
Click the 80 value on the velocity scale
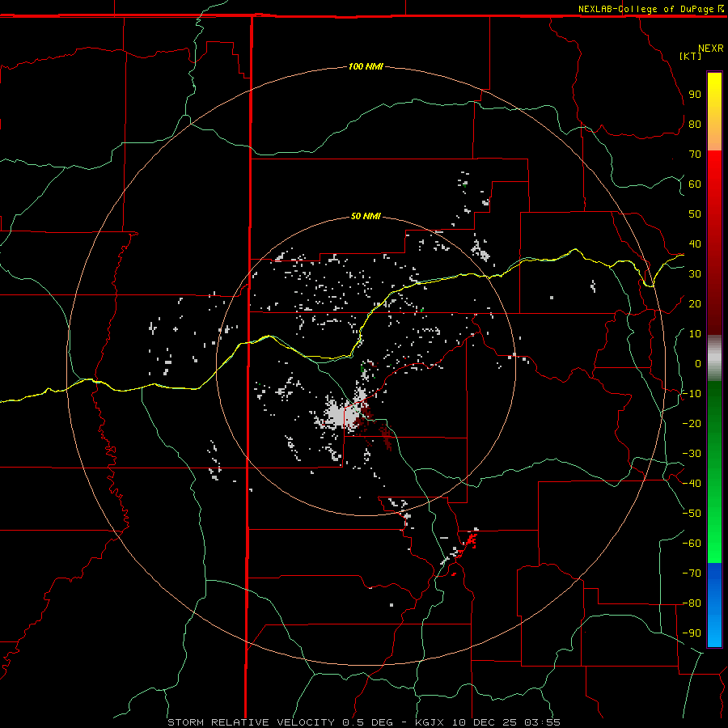[x=695, y=124]
